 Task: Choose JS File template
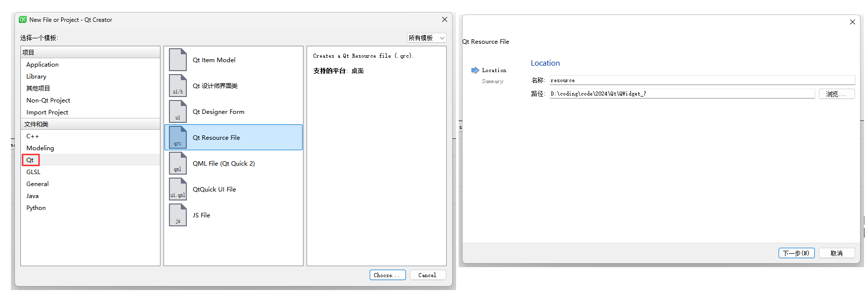click(x=234, y=215)
